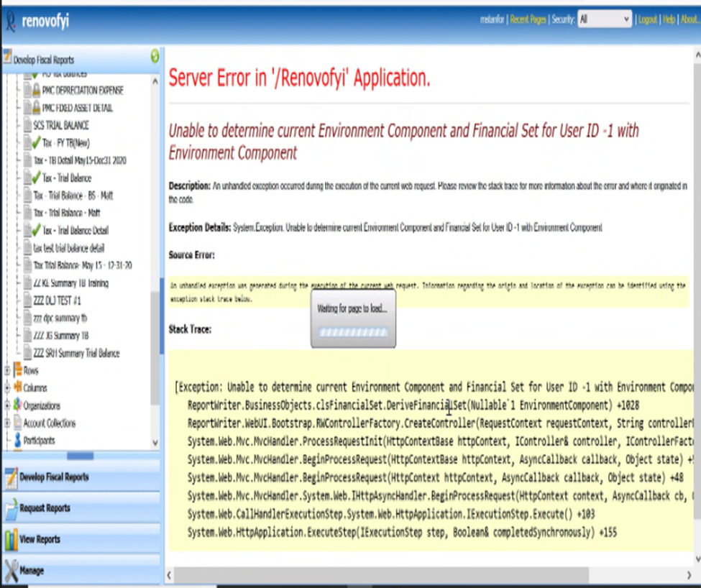701x588 pixels.
Task: Click tree panel scroll up arrow
Action: (x=155, y=81)
